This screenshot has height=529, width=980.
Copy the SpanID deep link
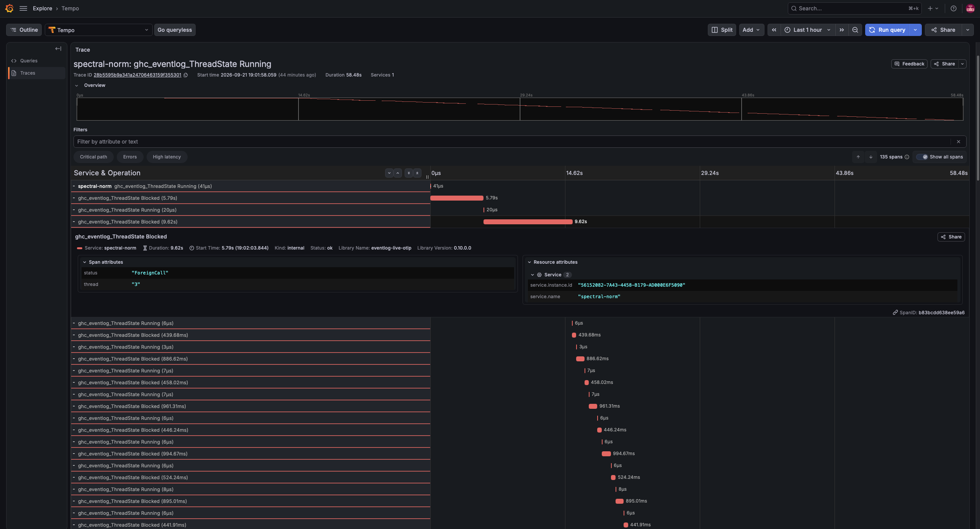point(895,313)
